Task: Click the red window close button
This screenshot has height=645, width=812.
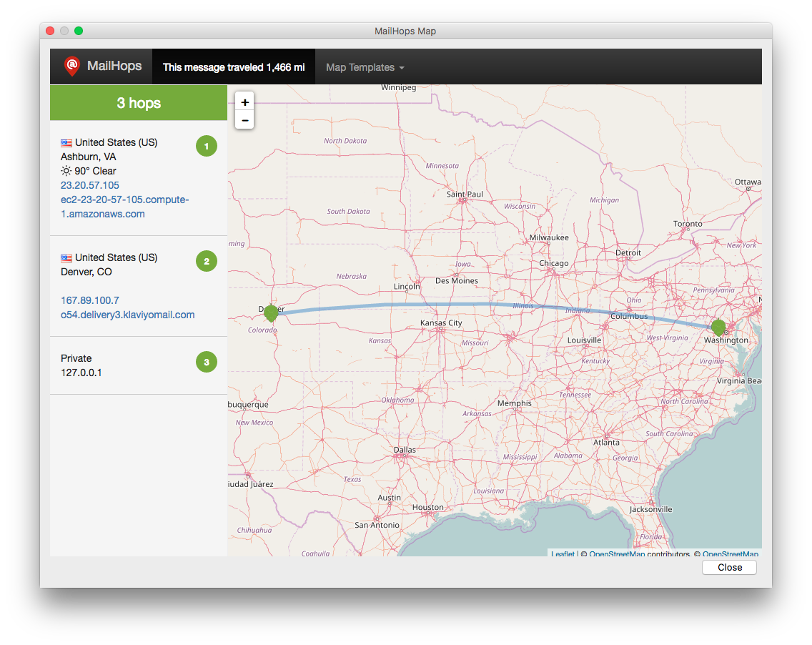Action: pos(50,31)
